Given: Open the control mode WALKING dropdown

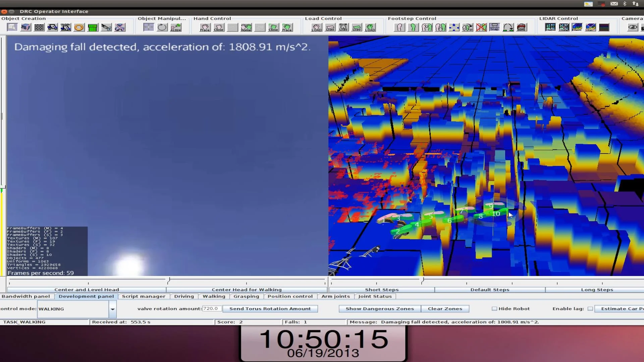Looking at the screenshot, I should pos(113,309).
